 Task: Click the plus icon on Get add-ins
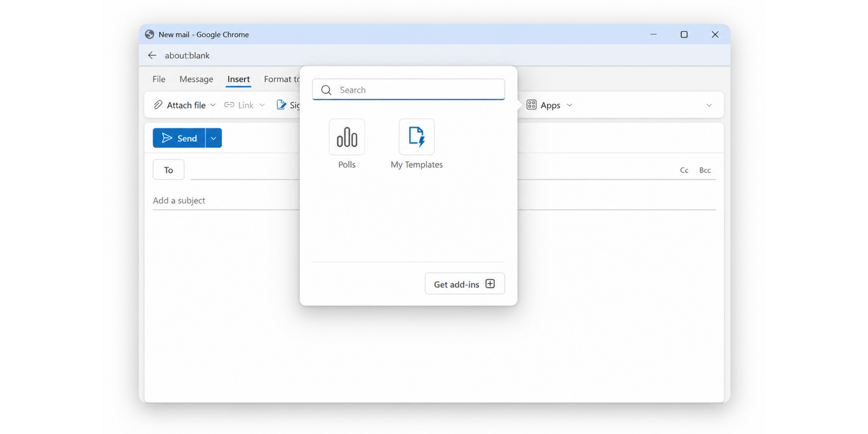[x=490, y=284]
